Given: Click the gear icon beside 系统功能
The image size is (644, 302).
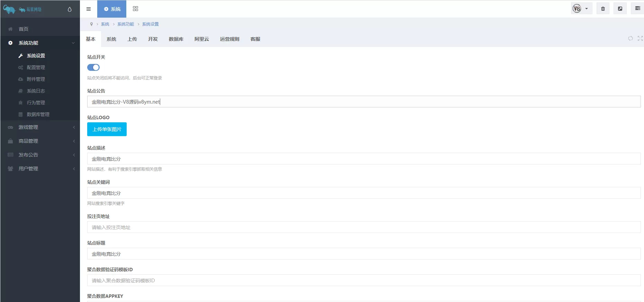Looking at the screenshot, I should click(x=10, y=43).
